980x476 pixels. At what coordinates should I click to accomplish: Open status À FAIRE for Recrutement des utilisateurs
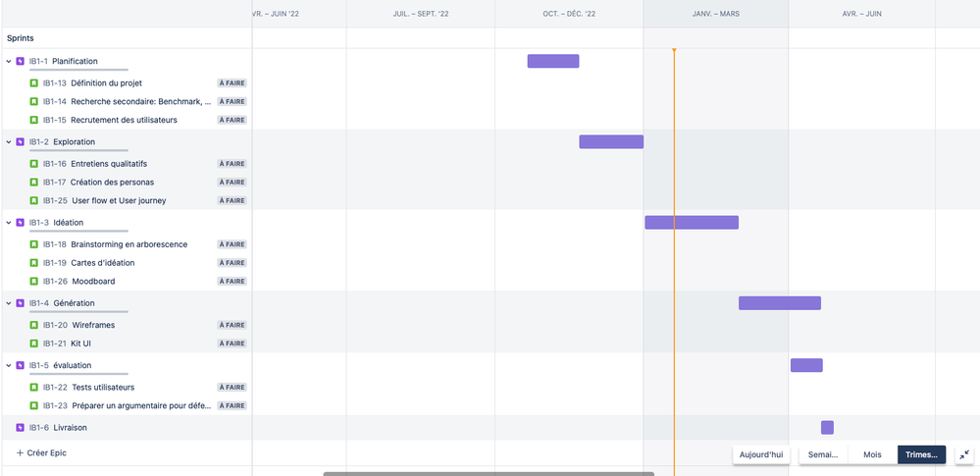pos(232,120)
